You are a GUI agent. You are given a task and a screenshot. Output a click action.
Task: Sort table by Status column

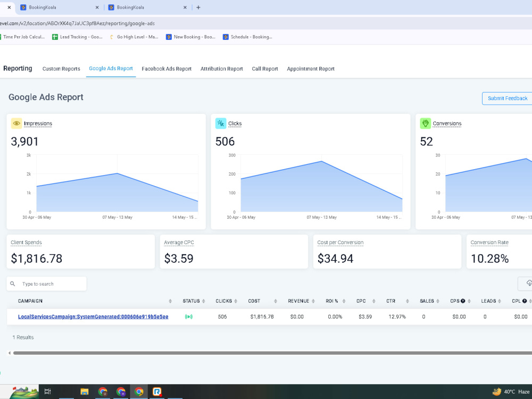[x=204, y=301]
